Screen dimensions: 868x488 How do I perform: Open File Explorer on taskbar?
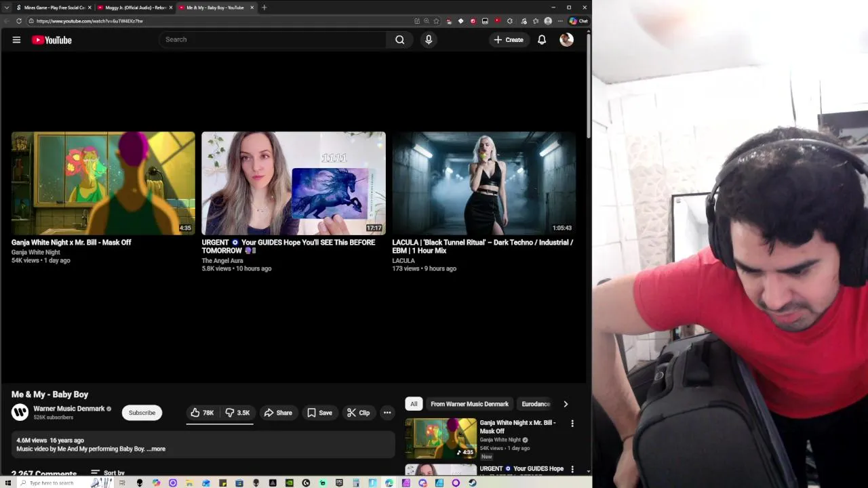[189, 483]
